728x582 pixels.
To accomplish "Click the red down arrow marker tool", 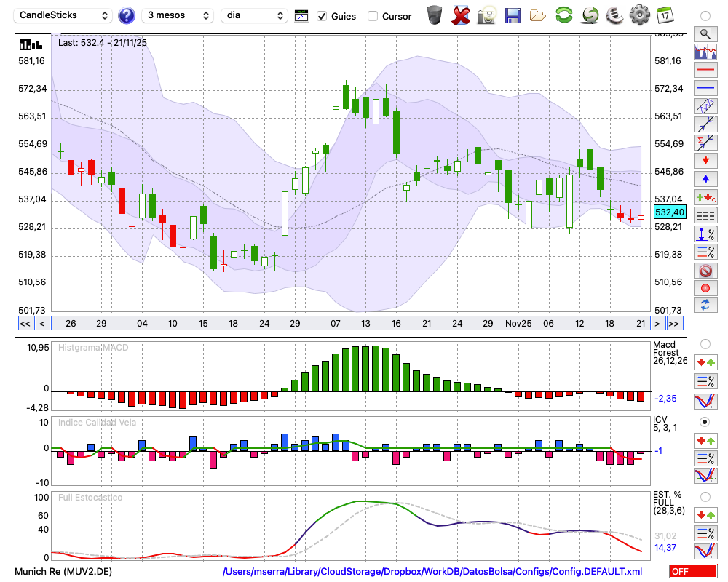I will (705, 160).
